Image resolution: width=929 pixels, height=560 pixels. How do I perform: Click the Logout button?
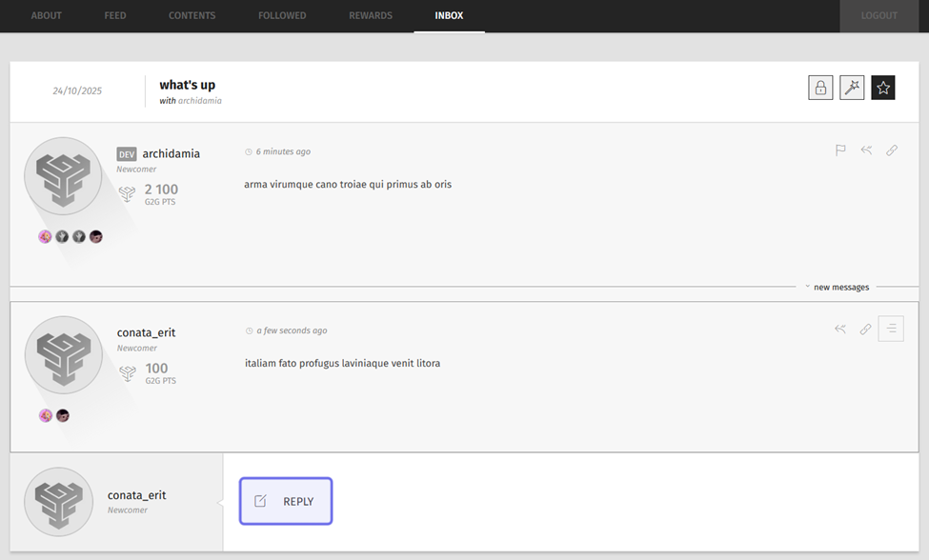(879, 16)
